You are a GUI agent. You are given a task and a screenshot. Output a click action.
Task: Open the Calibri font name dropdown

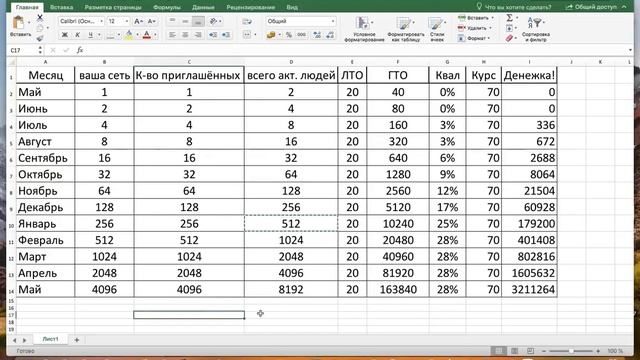(102, 21)
